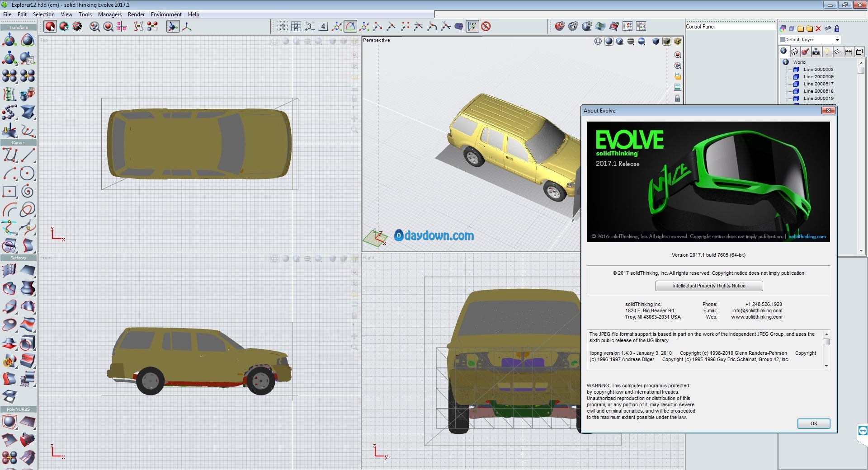This screenshot has width=868, height=470.
Task: Click the Perspective view zoom magnifier icon
Action: pyautogui.click(x=677, y=55)
